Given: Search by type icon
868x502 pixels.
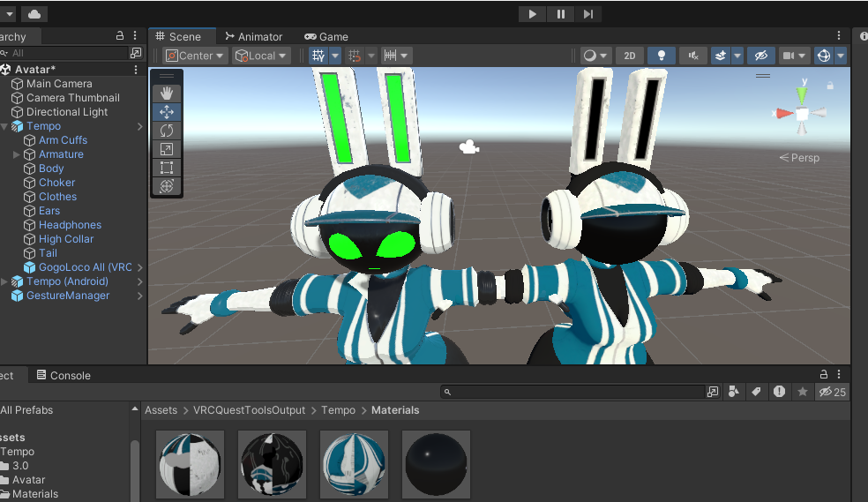Looking at the screenshot, I should (x=734, y=392).
